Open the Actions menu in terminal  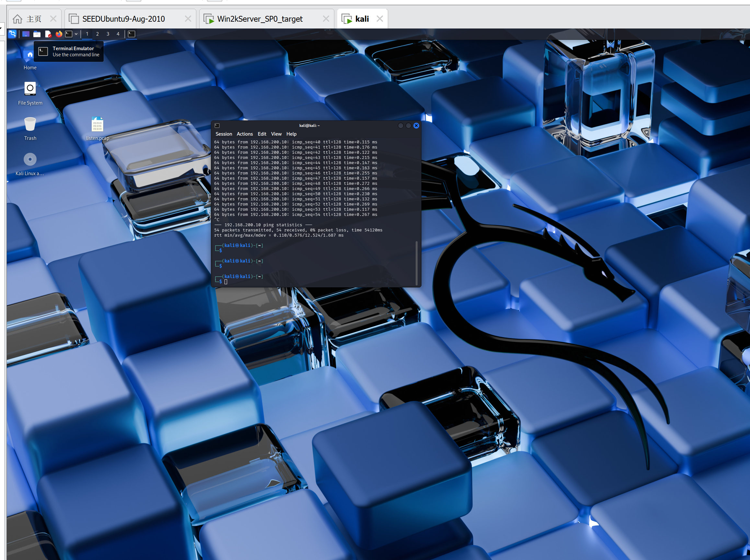pos(245,134)
